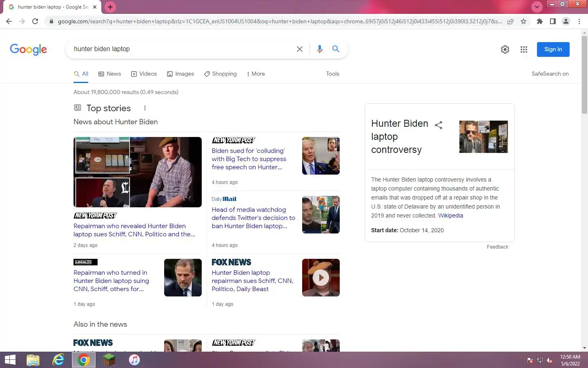The width and height of the screenshot is (588, 368).
Task: Click the browser forward arrow
Action: click(22, 21)
